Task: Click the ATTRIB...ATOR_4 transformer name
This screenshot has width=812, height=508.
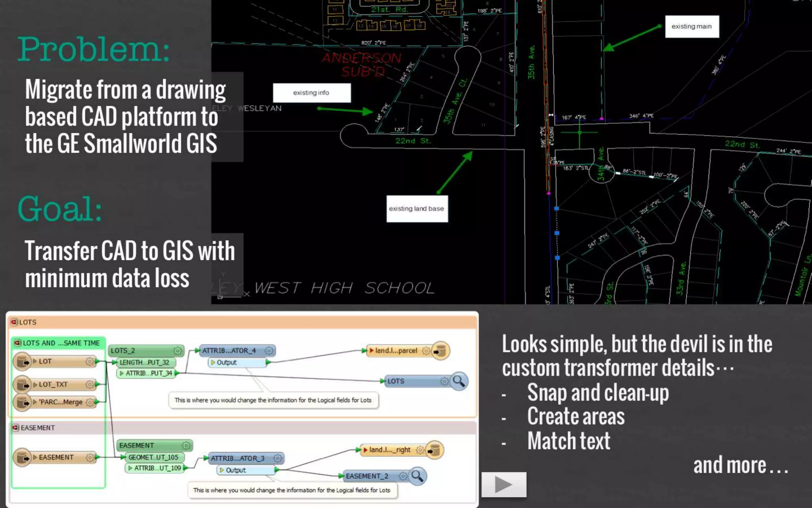Action: point(229,350)
